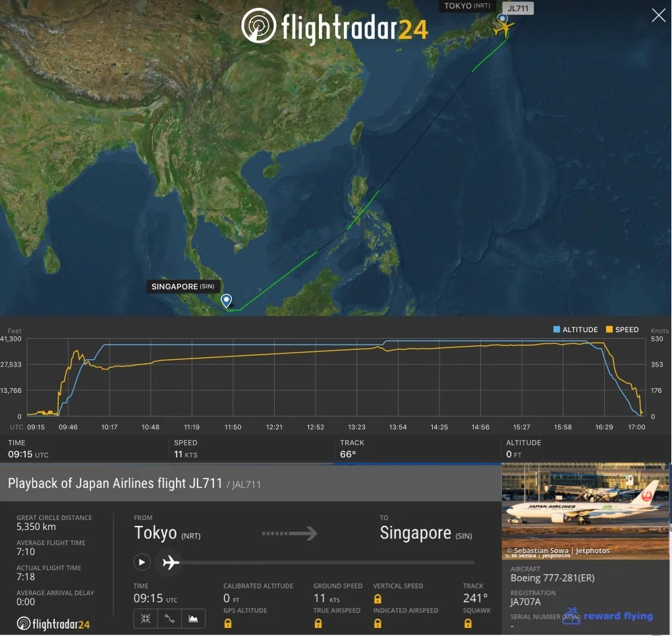This screenshot has width=672, height=636.
Task: Click the 241° track value
Action: click(476, 598)
